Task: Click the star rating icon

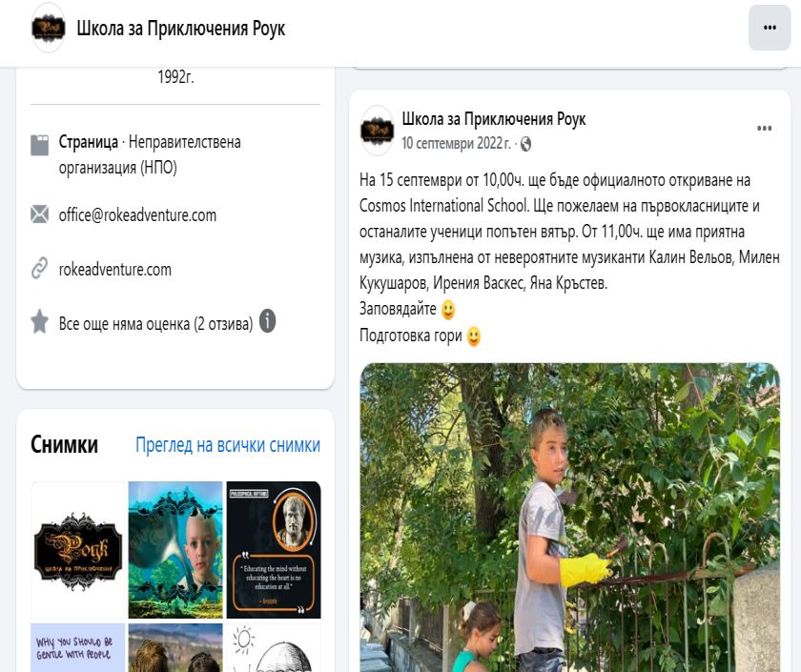Action: tap(40, 322)
